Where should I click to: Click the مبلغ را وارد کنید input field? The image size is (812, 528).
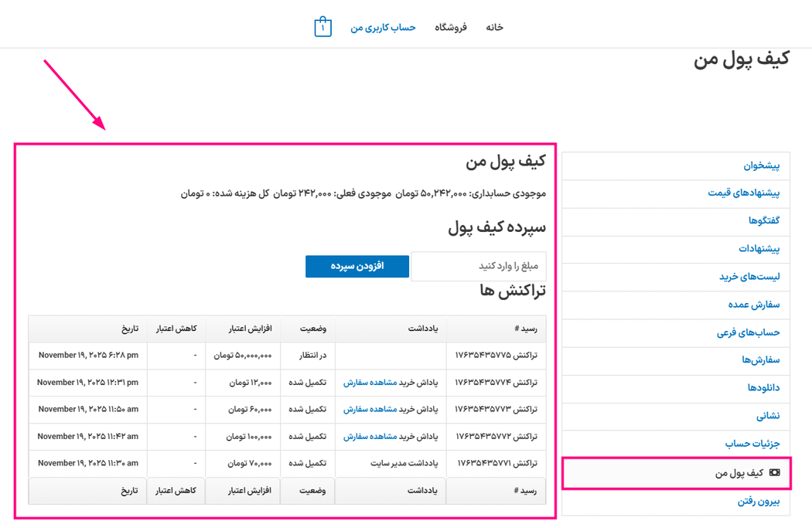479,266
